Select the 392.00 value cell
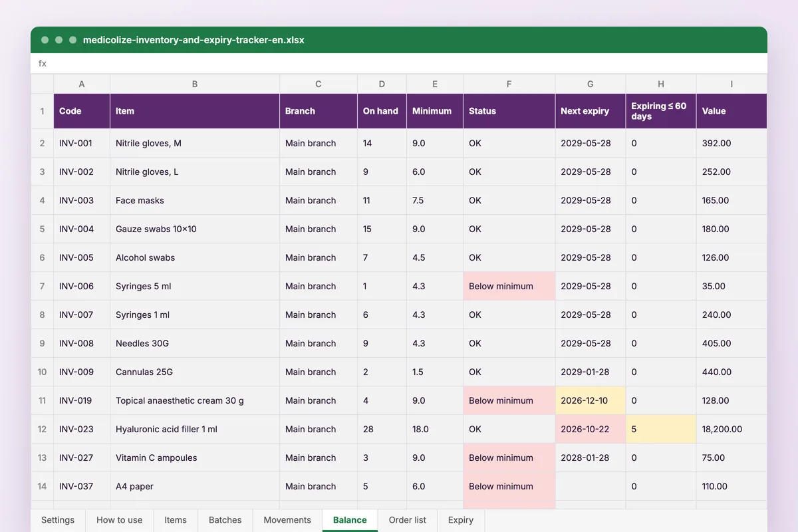The width and height of the screenshot is (798, 532). 731,143
